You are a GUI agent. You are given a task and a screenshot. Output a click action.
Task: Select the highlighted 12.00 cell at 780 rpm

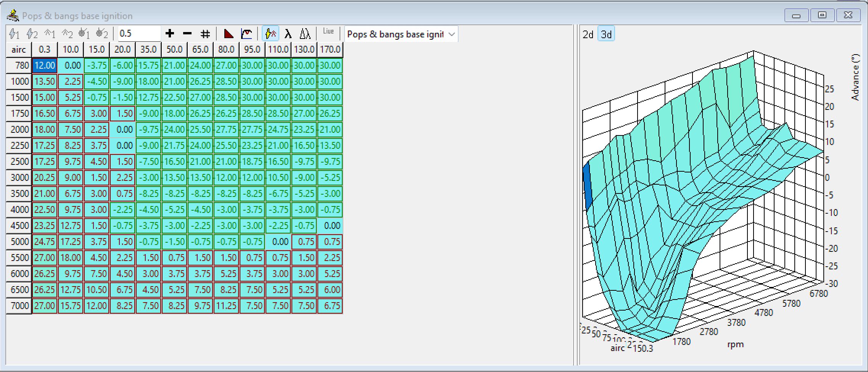(x=44, y=65)
